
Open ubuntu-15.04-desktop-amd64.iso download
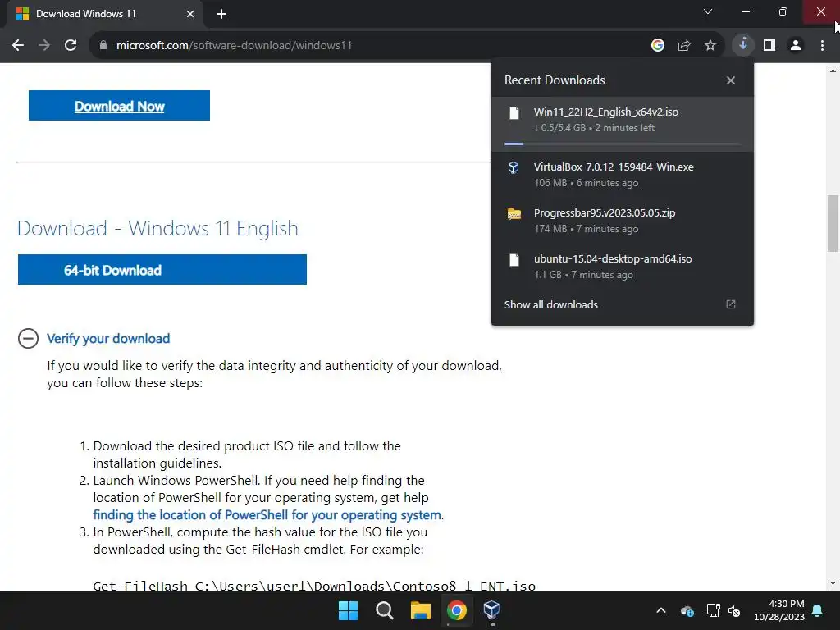coord(623,267)
